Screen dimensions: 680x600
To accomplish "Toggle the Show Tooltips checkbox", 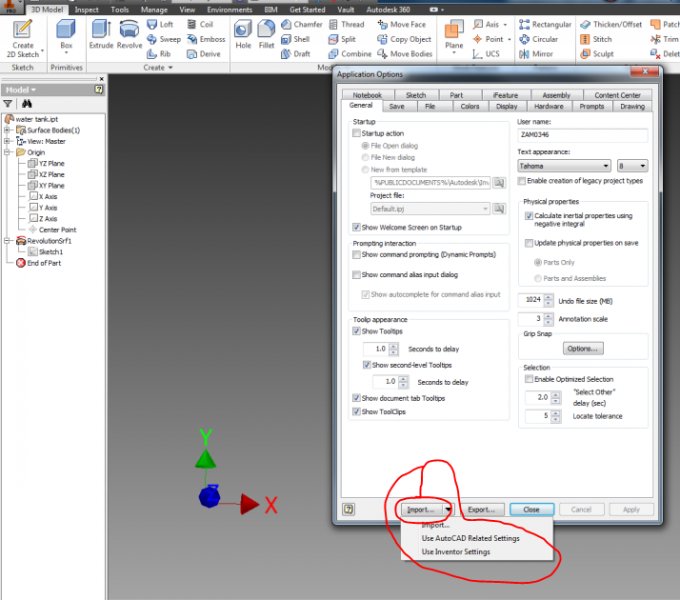I will (356, 331).
